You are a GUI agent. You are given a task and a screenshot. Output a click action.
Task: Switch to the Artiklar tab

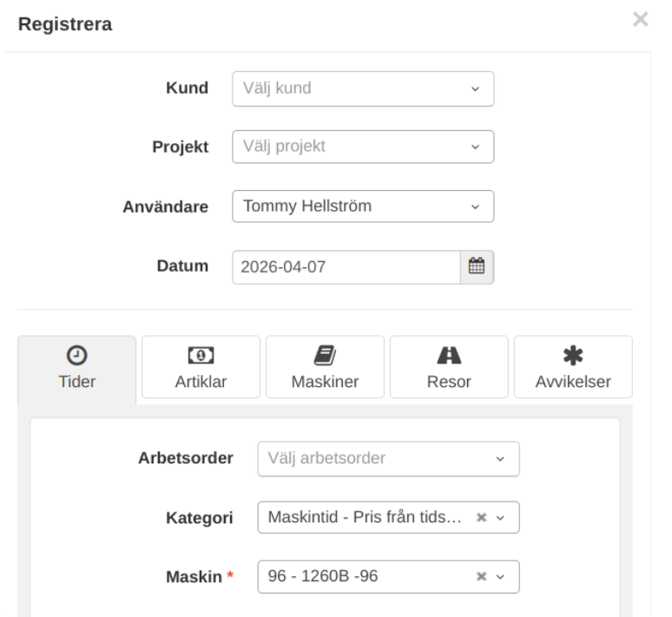coord(201,367)
